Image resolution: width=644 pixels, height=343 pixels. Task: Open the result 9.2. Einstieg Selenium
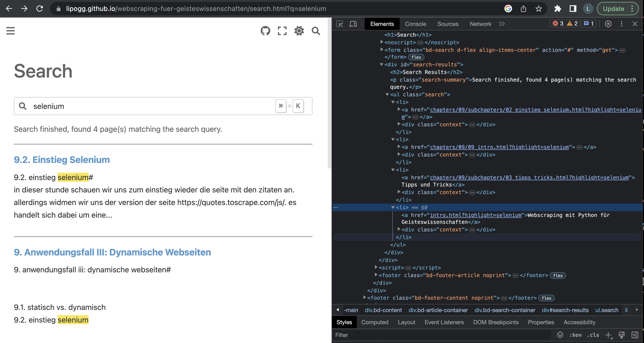point(62,160)
